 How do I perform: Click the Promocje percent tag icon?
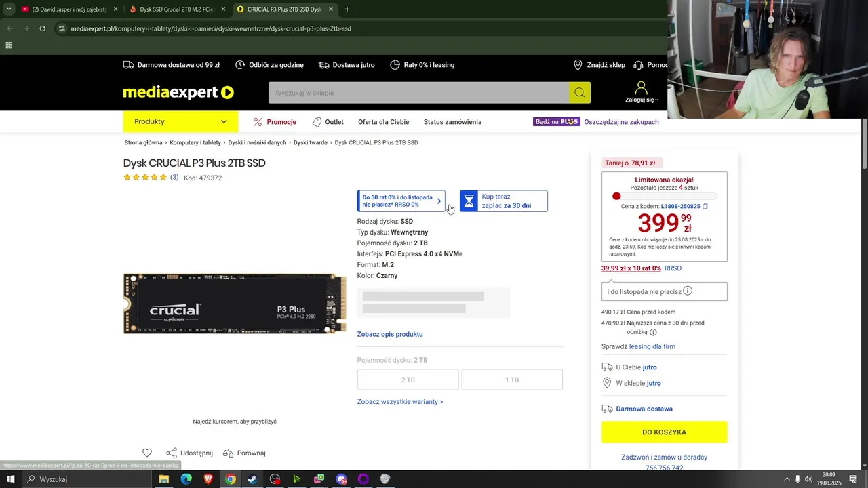click(258, 122)
